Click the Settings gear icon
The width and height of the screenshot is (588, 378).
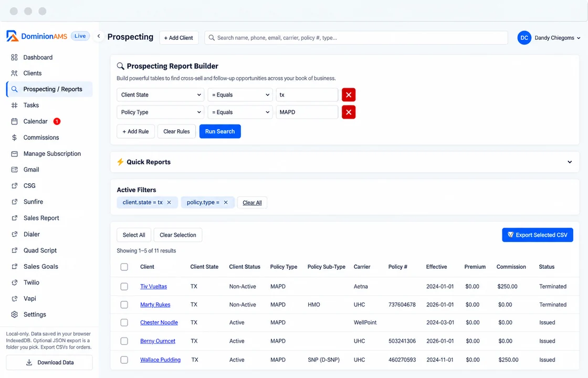tap(14, 314)
